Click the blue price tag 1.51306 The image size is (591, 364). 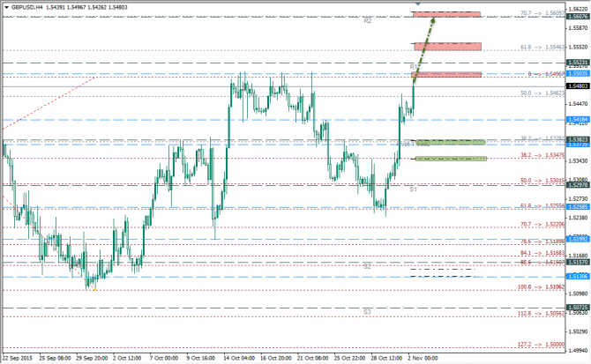point(578,276)
